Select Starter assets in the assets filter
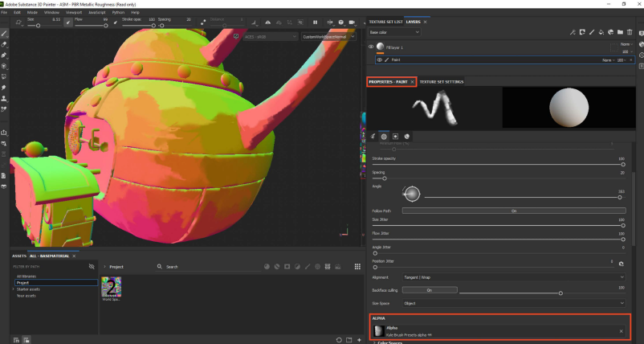This screenshot has height=344, width=644. [28, 289]
